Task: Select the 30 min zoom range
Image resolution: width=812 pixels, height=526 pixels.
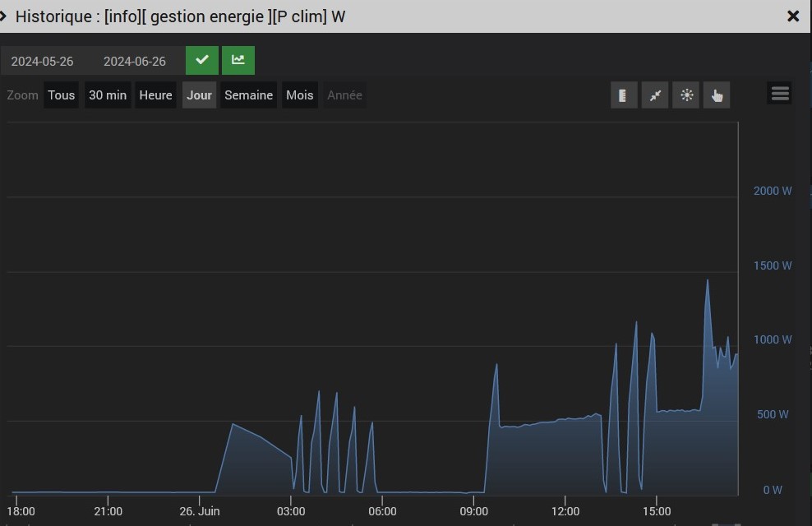Action: [x=108, y=95]
